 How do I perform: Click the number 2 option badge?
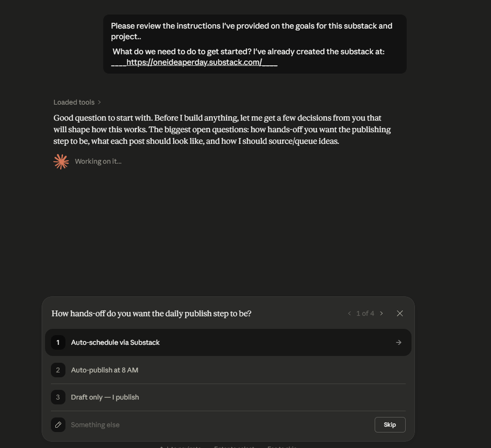58,370
